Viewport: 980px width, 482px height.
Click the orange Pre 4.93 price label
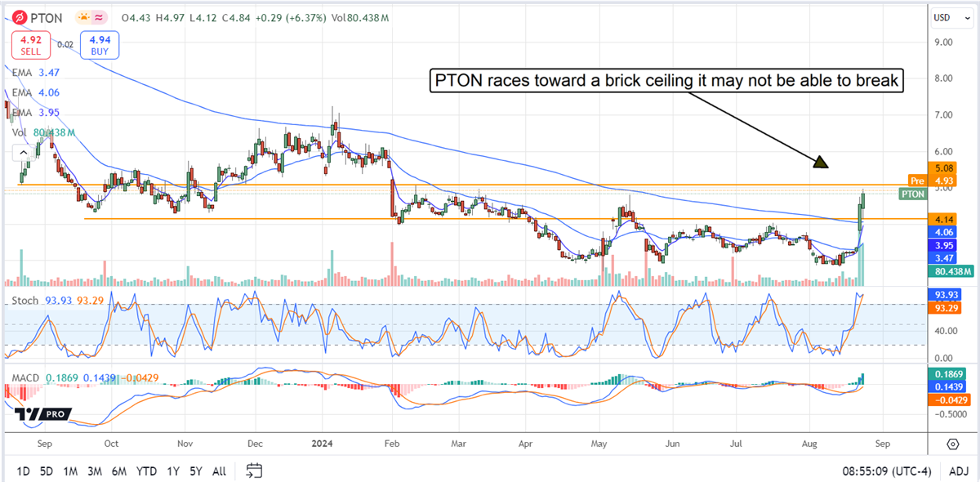[931, 181]
